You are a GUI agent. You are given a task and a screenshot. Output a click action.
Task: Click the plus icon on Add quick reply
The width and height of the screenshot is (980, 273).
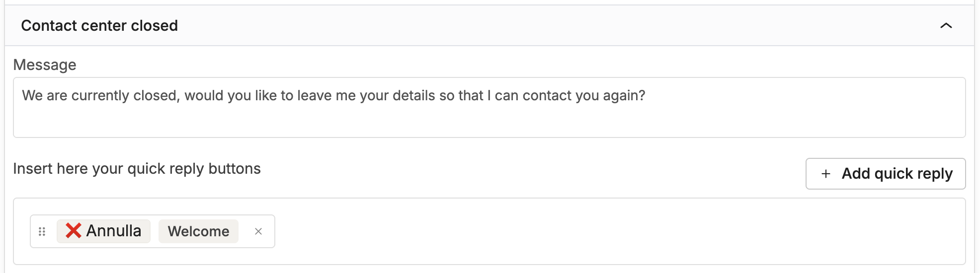point(826,174)
